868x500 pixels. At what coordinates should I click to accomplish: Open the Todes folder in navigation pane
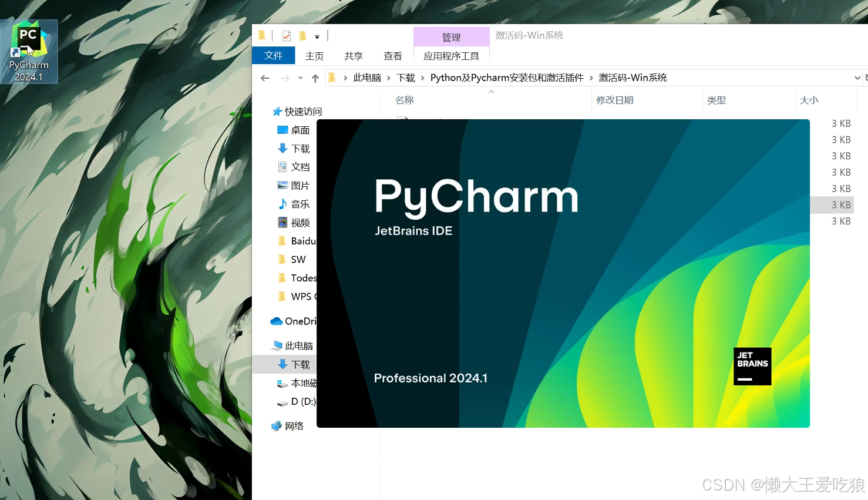pyautogui.click(x=297, y=278)
